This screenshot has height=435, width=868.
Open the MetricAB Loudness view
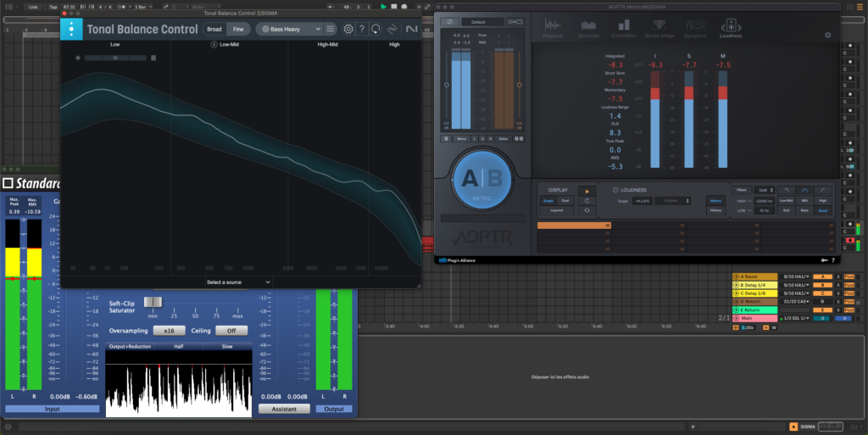(x=731, y=28)
